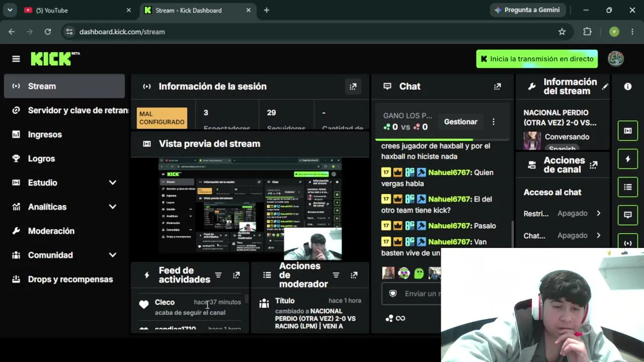644x362 pixels.
Task: Close the Stream - Kick Dashboard tab
Action: (249, 10)
